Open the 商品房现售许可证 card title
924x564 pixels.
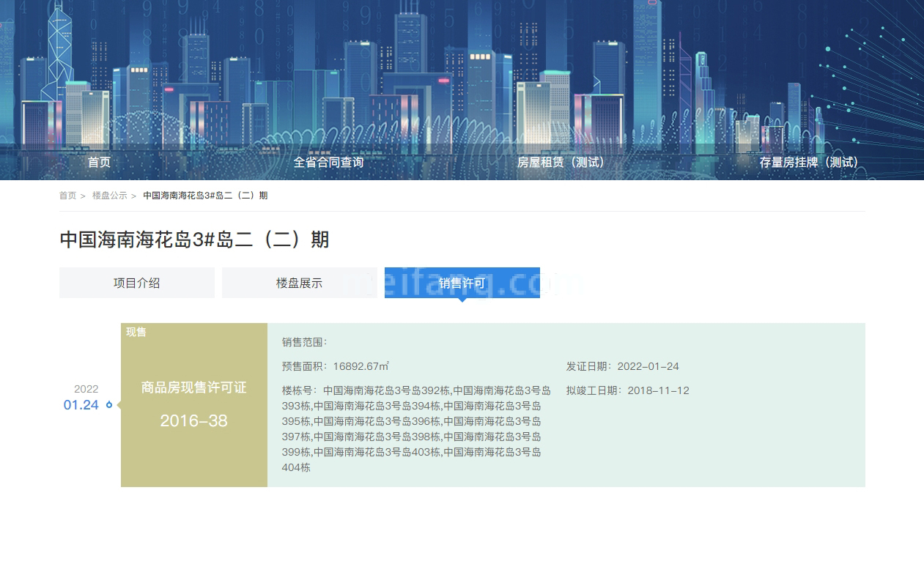click(x=193, y=387)
